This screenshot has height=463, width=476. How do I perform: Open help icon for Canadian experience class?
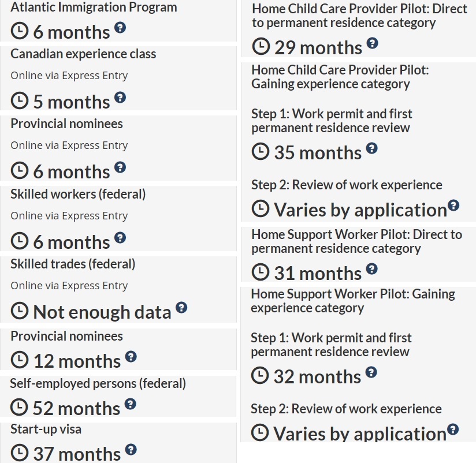(x=120, y=97)
